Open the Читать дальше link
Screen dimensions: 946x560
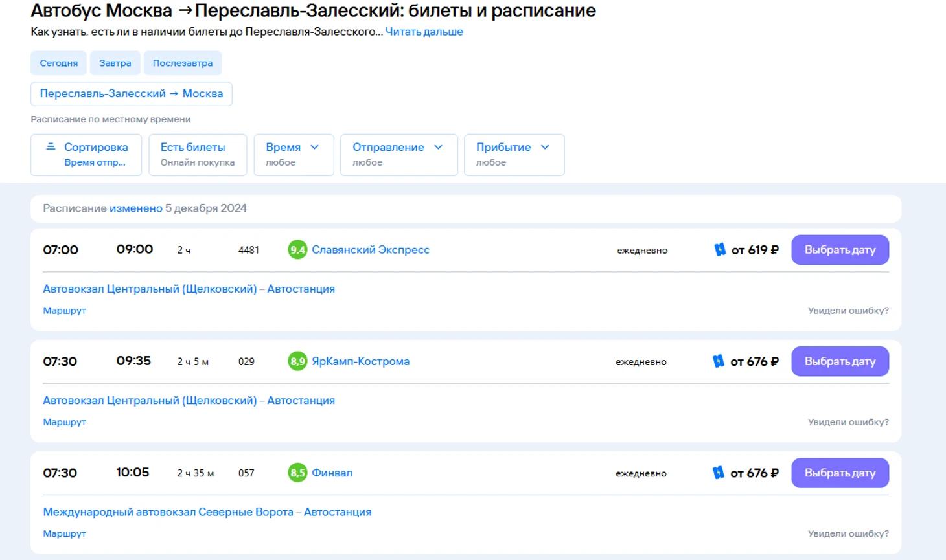(424, 32)
